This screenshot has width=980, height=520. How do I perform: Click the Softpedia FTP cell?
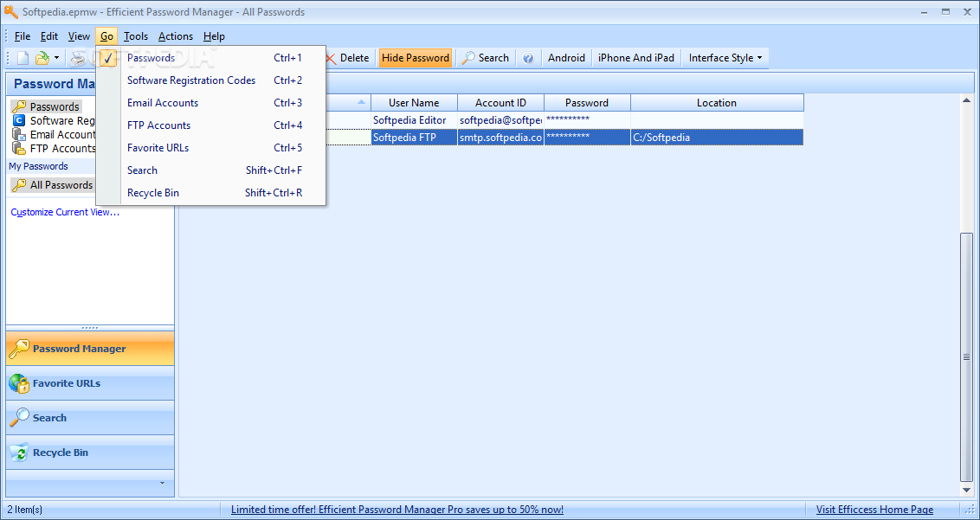point(414,138)
